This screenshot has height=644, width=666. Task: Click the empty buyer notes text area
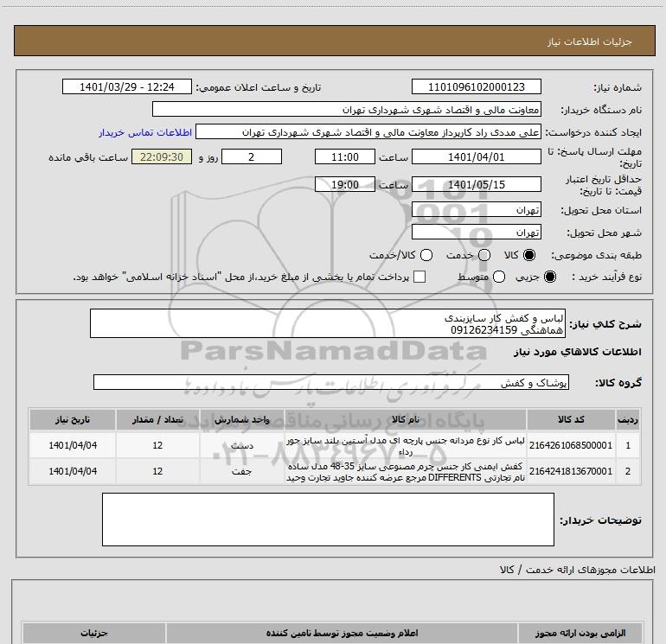[x=328, y=520]
